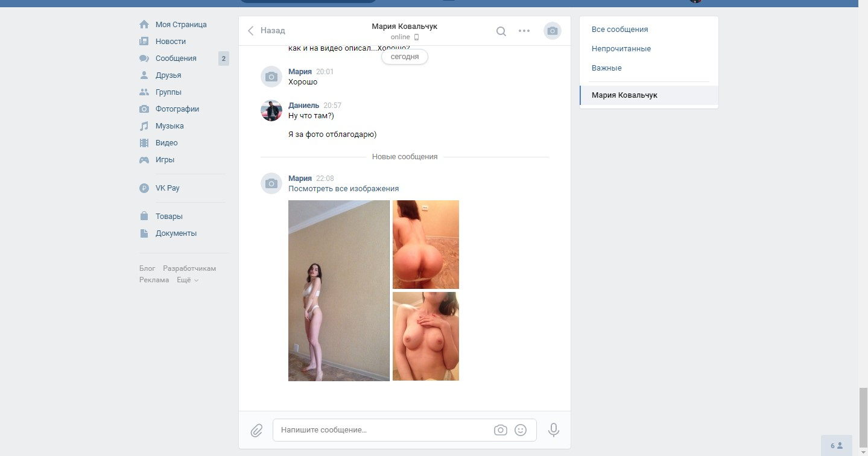Click into the Напишите сообщение field

(384, 430)
